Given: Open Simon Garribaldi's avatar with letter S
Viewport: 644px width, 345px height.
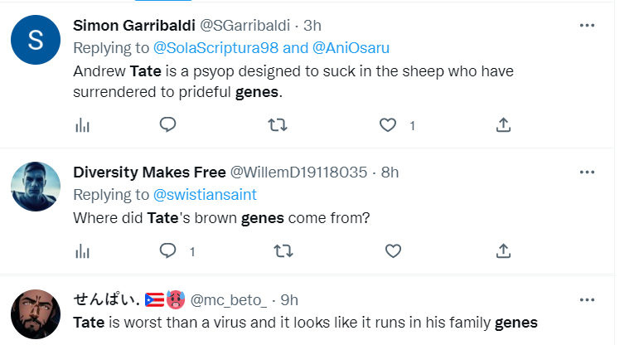Looking at the screenshot, I should click(x=36, y=40).
